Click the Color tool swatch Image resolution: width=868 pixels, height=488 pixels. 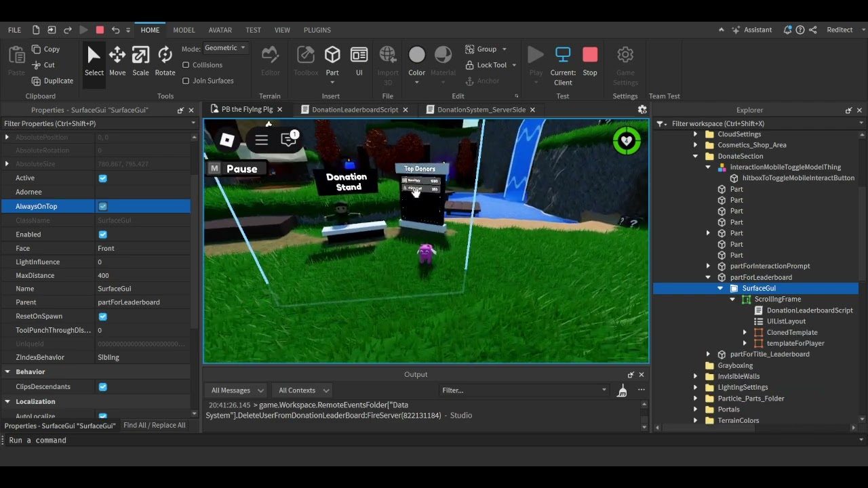417,55
